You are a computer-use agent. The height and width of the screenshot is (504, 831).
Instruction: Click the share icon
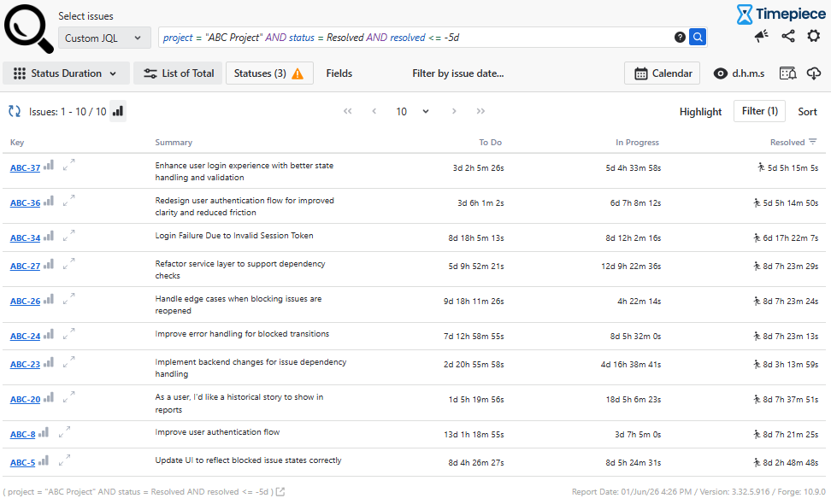(x=788, y=36)
